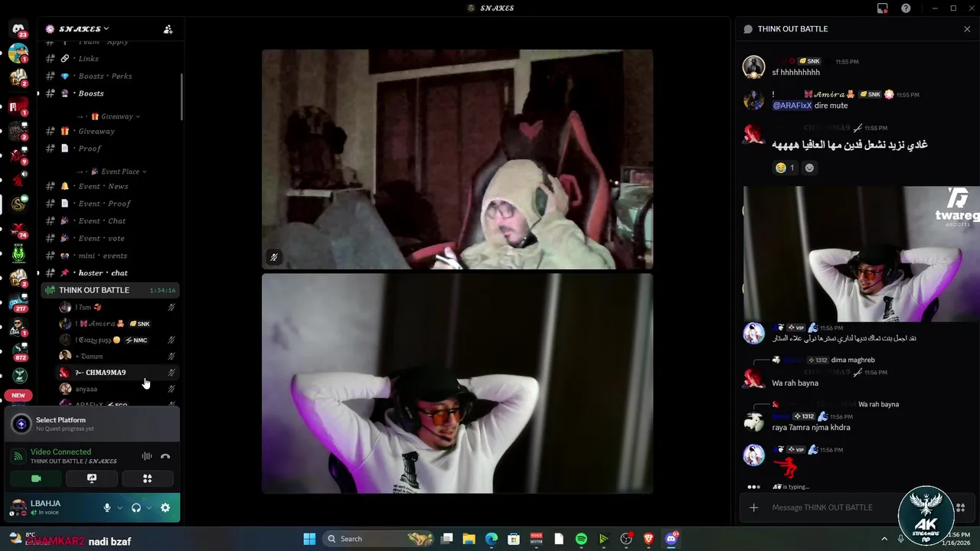Disconnect from the voice call

click(x=165, y=456)
